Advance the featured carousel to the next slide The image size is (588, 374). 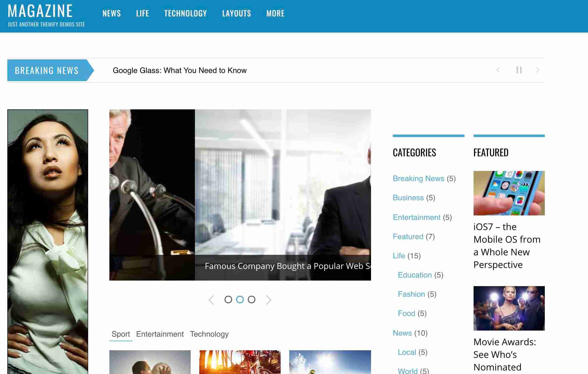[268, 300]
